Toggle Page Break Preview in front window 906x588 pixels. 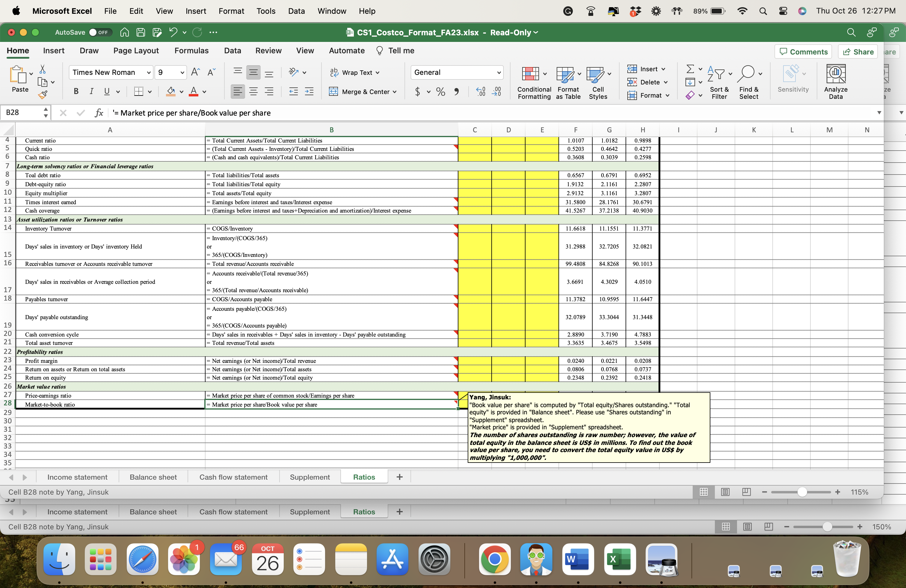[x=747, y=492]
